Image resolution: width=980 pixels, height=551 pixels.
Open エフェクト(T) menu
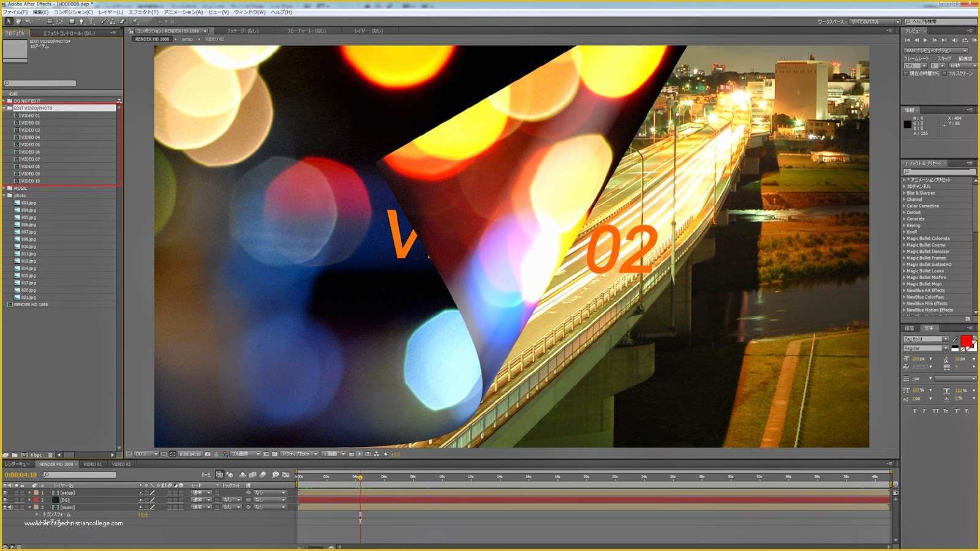143,12
